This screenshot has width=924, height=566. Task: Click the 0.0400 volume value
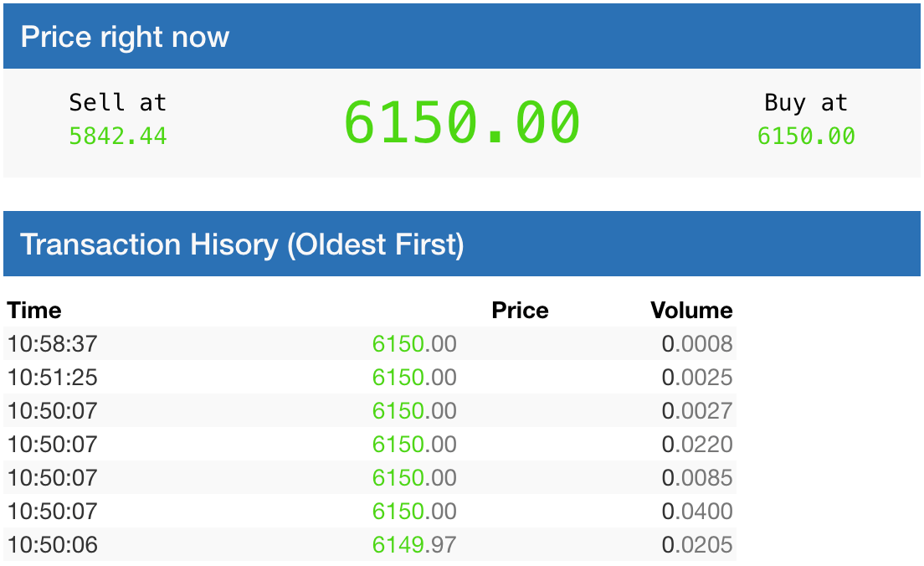click(697, 511)
